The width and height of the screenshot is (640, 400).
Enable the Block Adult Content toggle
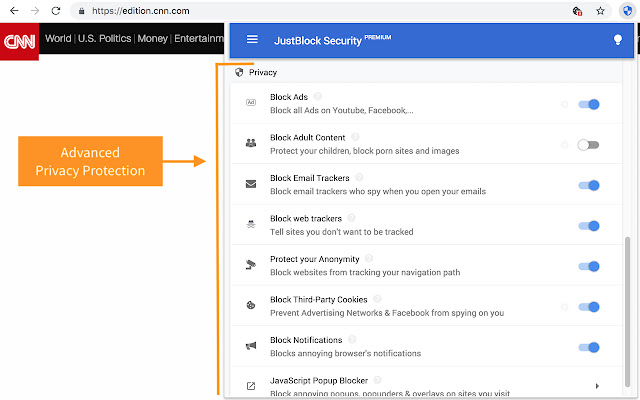(589, 144)
